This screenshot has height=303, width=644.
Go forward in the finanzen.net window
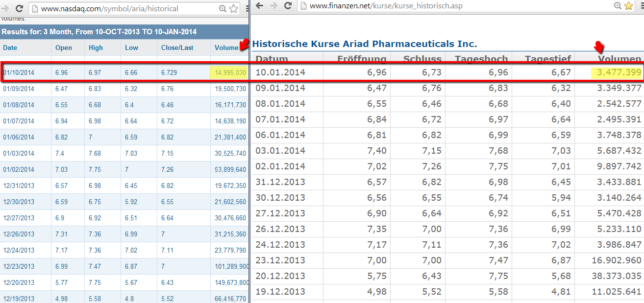coord(273,5)
